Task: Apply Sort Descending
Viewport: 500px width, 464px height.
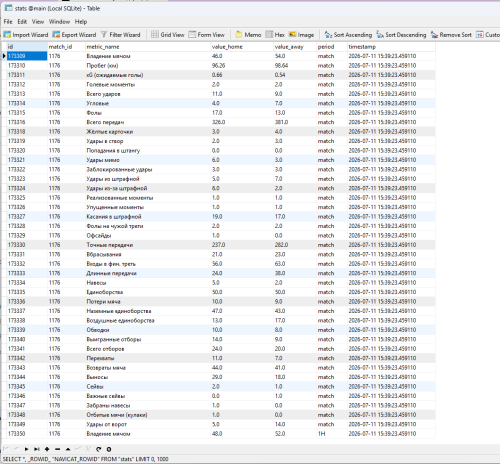Action: point(401,35)
